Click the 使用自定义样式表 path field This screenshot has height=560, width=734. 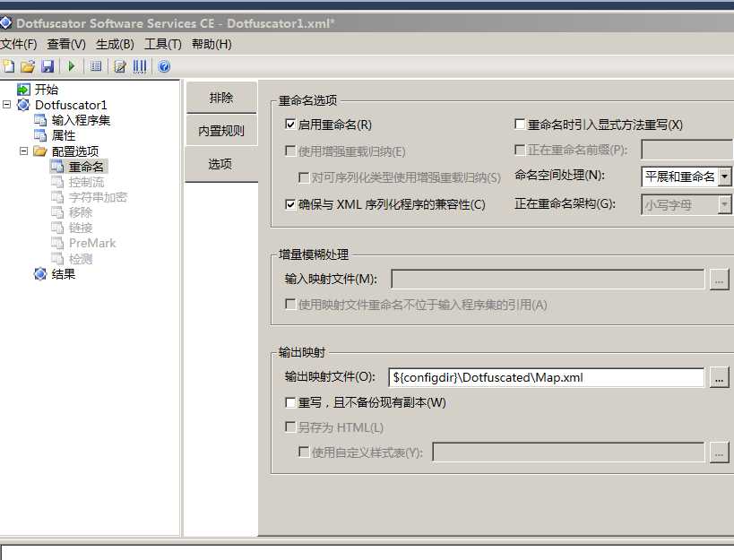[x=568, y=452]
